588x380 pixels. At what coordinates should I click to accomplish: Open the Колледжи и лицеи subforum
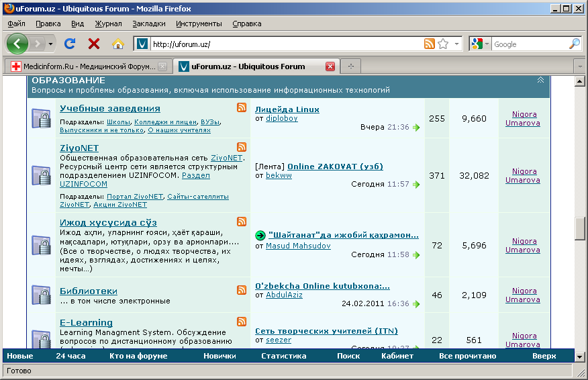165,122
